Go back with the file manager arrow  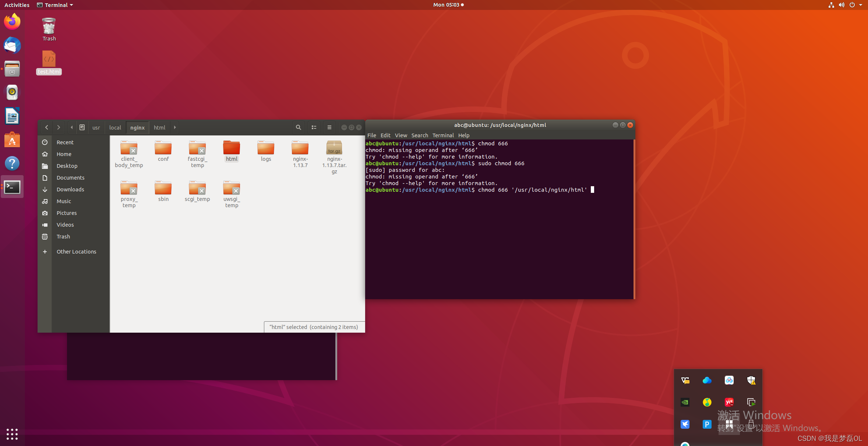click(47, 127)
